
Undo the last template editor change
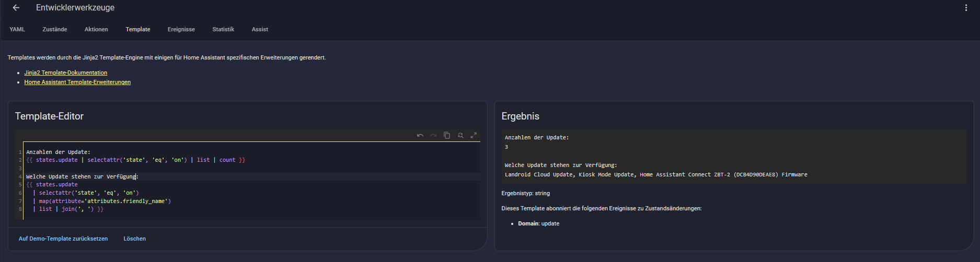[x=420, y=136]
